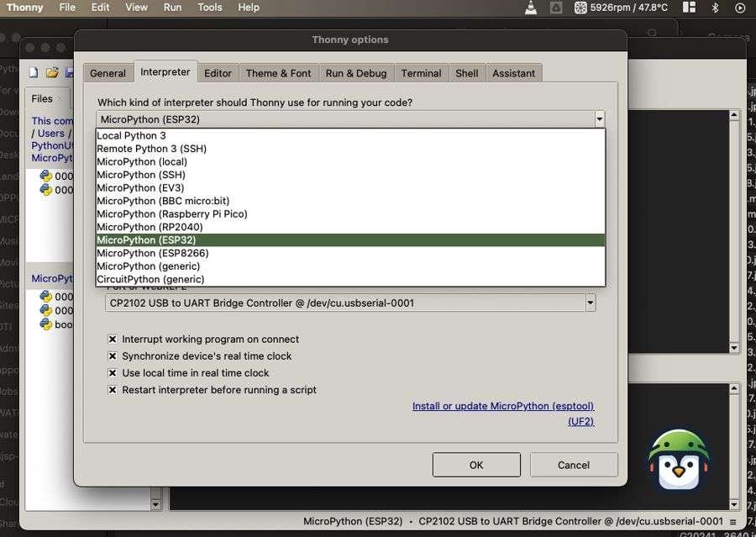Click the 'This com' path header in Files
The height and width of the screenshot is (537, 756).
(52, 121)
